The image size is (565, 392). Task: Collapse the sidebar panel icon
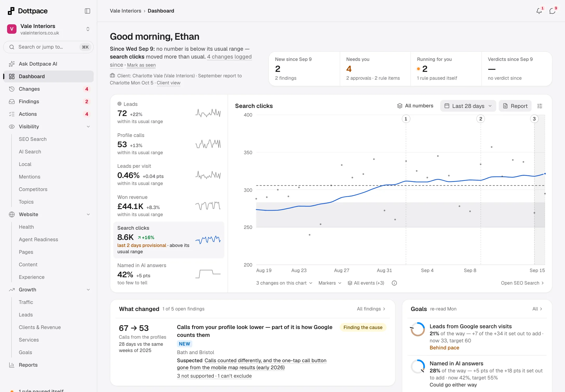[88, 11]
